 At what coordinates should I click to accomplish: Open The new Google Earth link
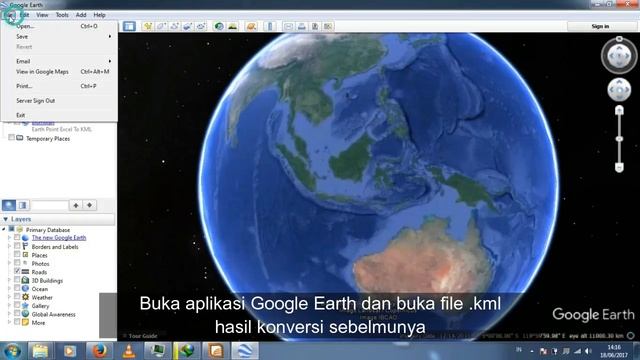tap(59, 237)
